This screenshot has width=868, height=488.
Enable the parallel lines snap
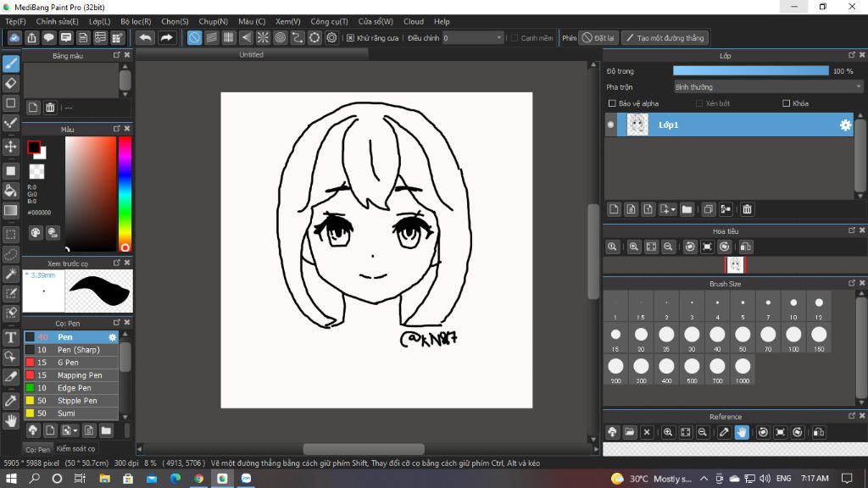(211, 37)
